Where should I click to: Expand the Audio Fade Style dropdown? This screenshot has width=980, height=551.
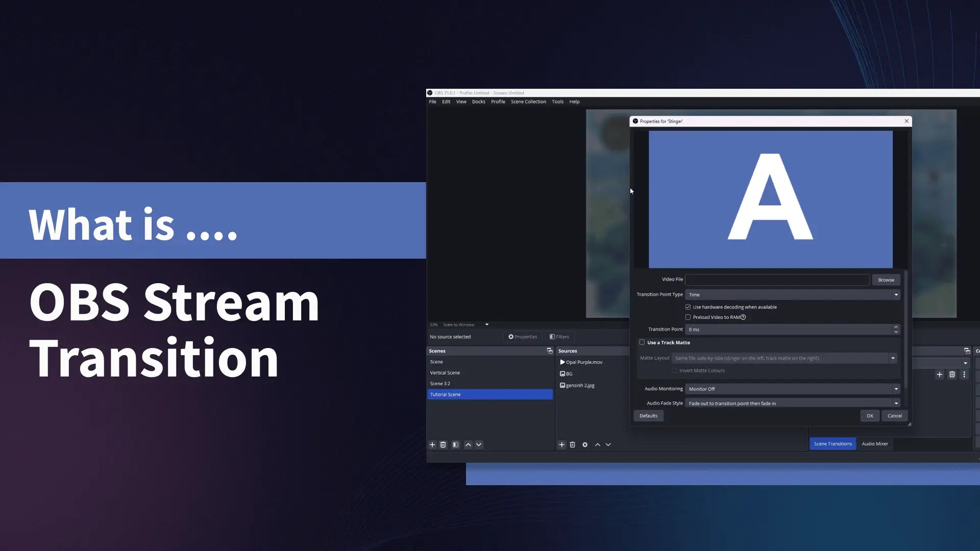pyautogui.click(x=896, y=403)
